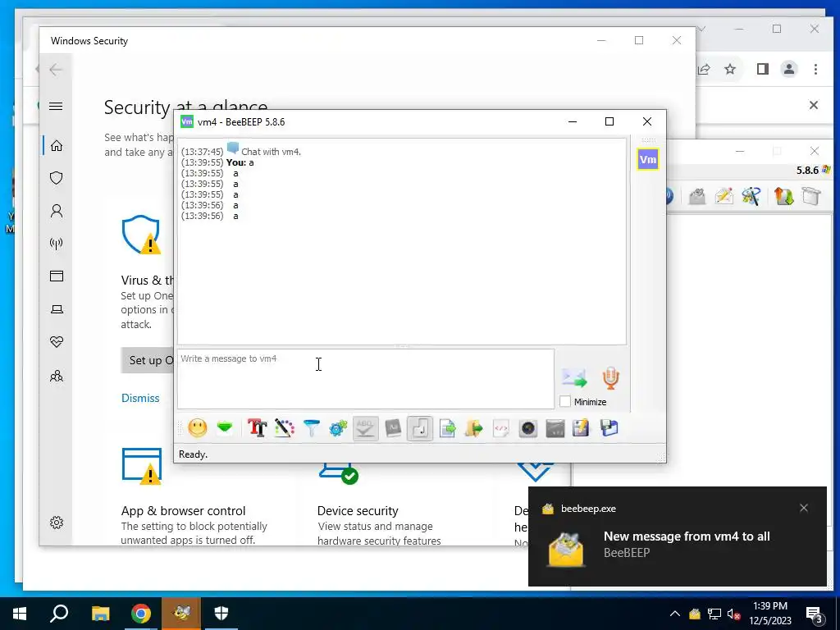The width and height of the screenshot is (840, 630).
Task: Open the Action Center notifications icon
Action: (815, 614)
